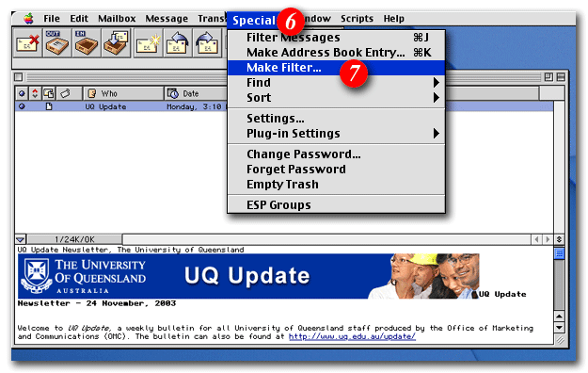Image resolution: width=588 pixels, height=373 pixels.
Task: Sort by the priority column icon
Action: pos(35,93)
